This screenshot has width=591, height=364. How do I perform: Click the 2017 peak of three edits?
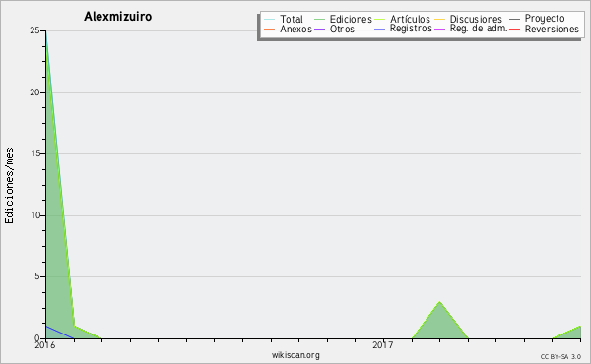click(x=440, y=302)
